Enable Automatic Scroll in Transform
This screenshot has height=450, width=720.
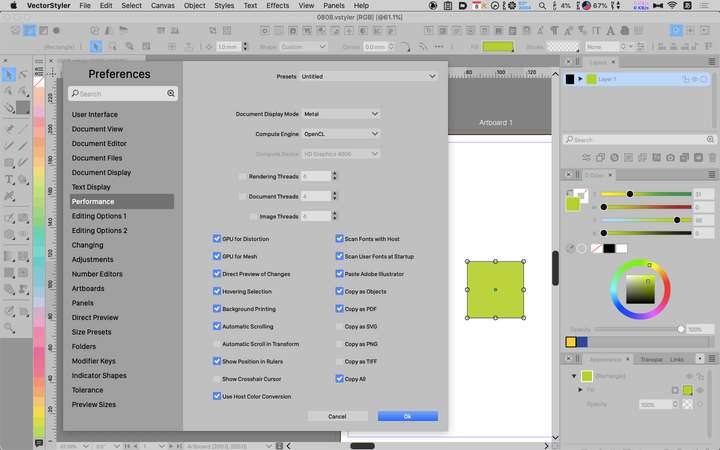pyautogui.click(x=217, y=343)
